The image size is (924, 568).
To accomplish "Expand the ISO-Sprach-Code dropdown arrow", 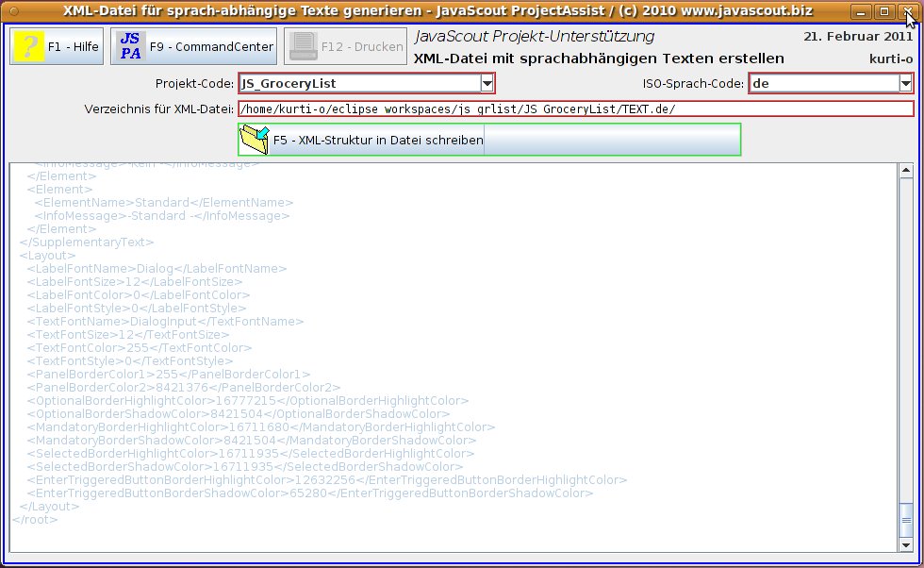I will coord(905,84).
